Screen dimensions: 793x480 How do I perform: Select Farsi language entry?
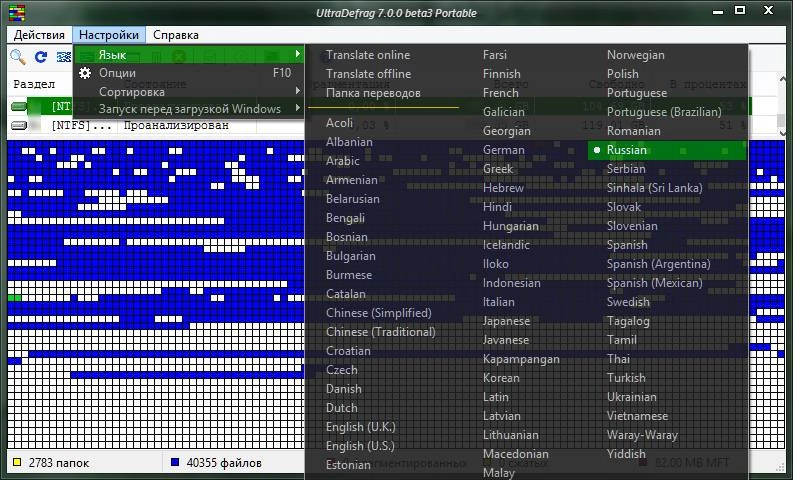click(495, 55)
